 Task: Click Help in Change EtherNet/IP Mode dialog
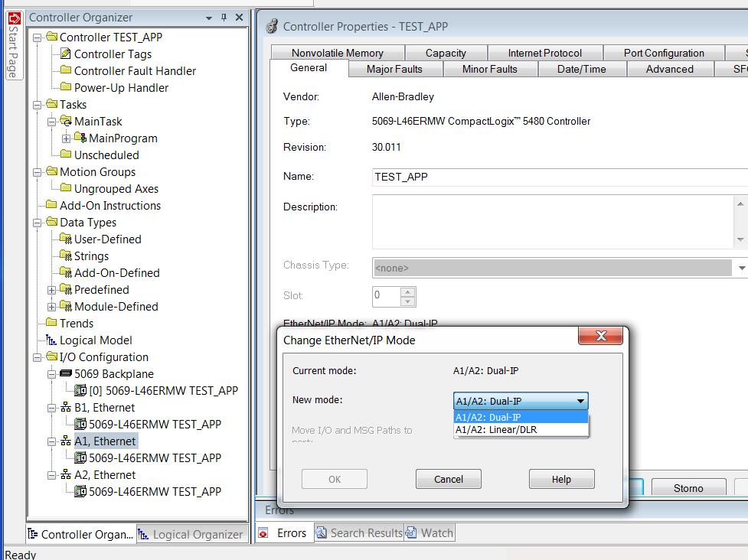click(x=561, y=479)
